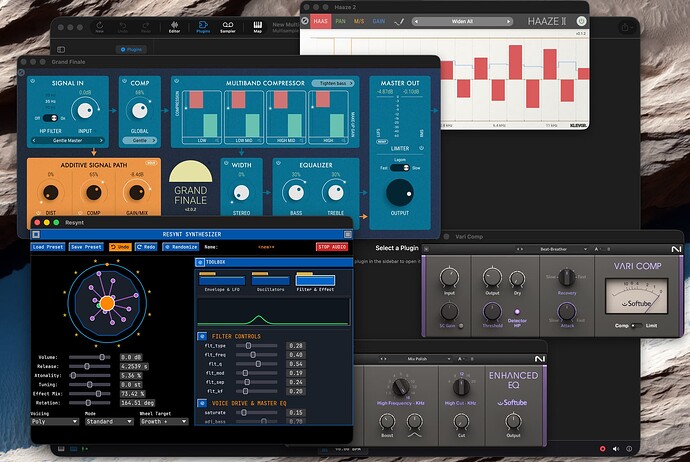Click the info icon in host status bar
This screenshot has height=462, width=690.
pyautogui.click(x=629, y=449)
